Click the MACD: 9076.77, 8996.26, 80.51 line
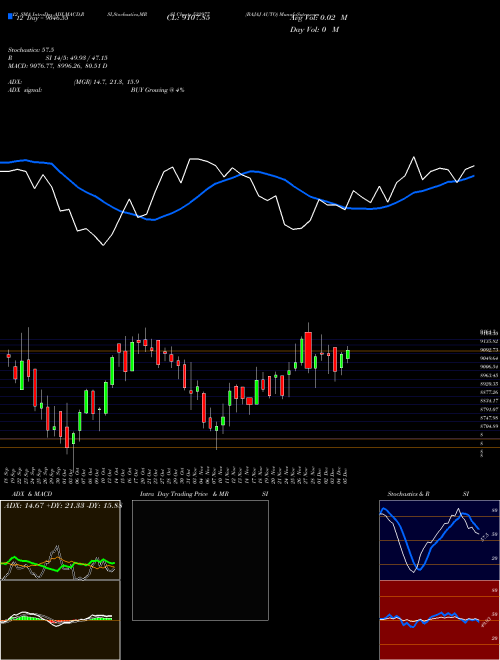 point(57,66)
